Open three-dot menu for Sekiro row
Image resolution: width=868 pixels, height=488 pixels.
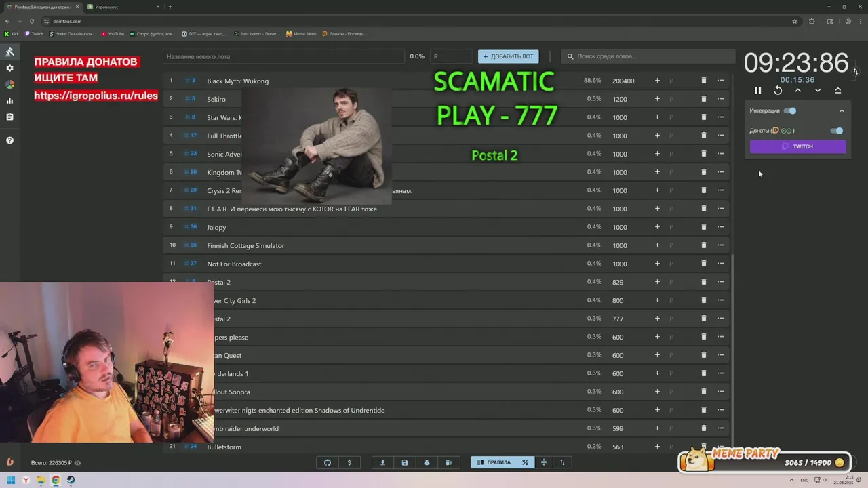click(x=721, y=99)
